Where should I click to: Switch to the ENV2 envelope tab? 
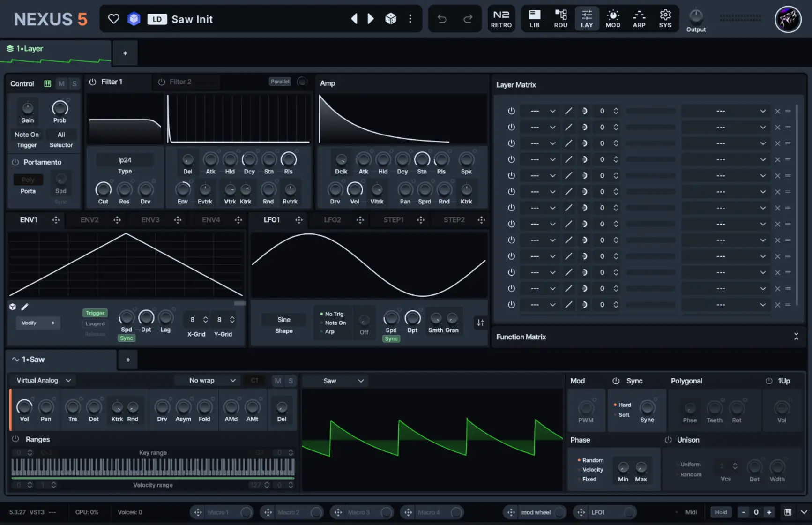coord(89,219)
